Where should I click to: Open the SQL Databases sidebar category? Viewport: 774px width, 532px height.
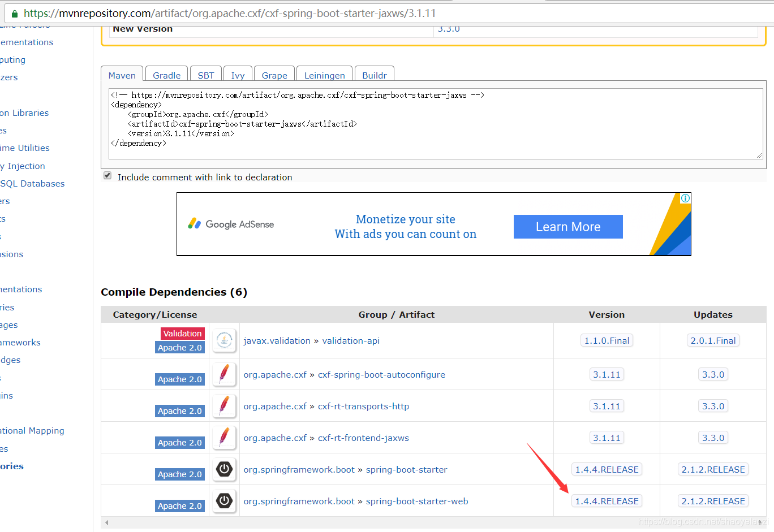click(32, 183)
